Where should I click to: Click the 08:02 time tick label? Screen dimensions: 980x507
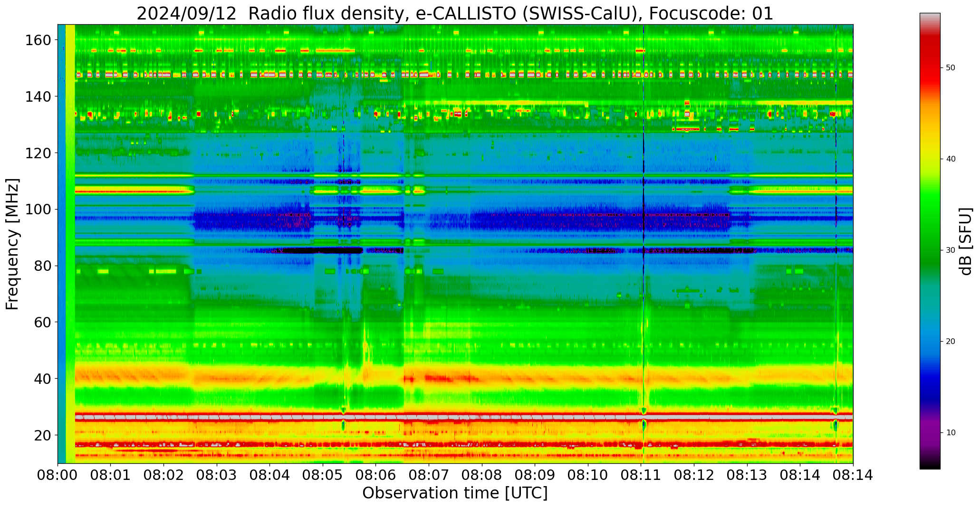(x=164, y=475)
